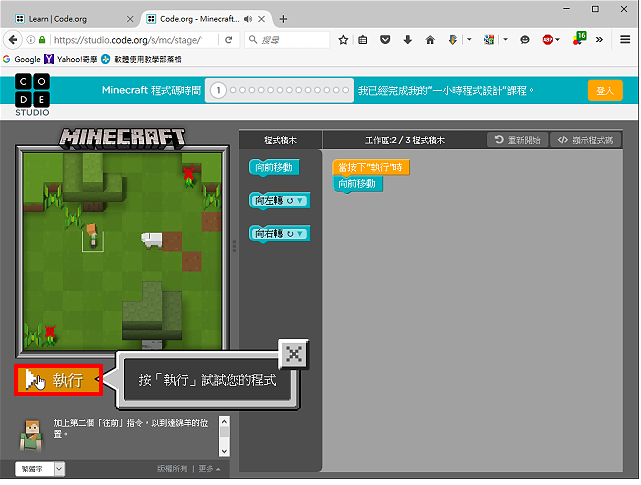The height and width of the screenshot is (485, 641).
Task: Open the Google bookmark
Action: coord(22,59)
